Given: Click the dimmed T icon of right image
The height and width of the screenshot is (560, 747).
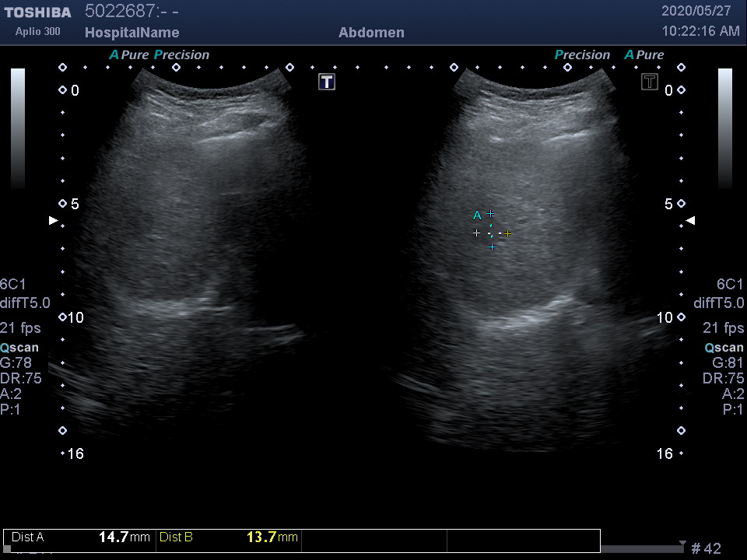Looking at the screenshot, I should click(650, 82).
